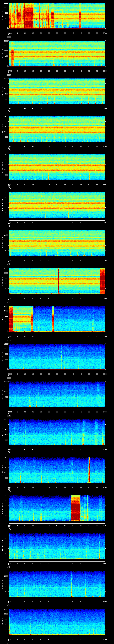Image resolution: width=114 pixels, height=644 pixels.
Task: Click the spectrogram panel starting at 1:37:00
Action: [57, 432]
